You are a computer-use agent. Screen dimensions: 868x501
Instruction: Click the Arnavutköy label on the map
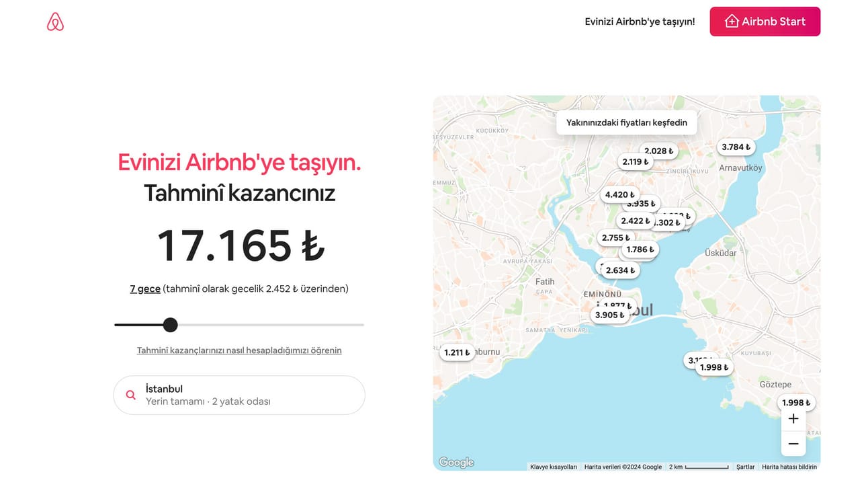pos(740,168)
